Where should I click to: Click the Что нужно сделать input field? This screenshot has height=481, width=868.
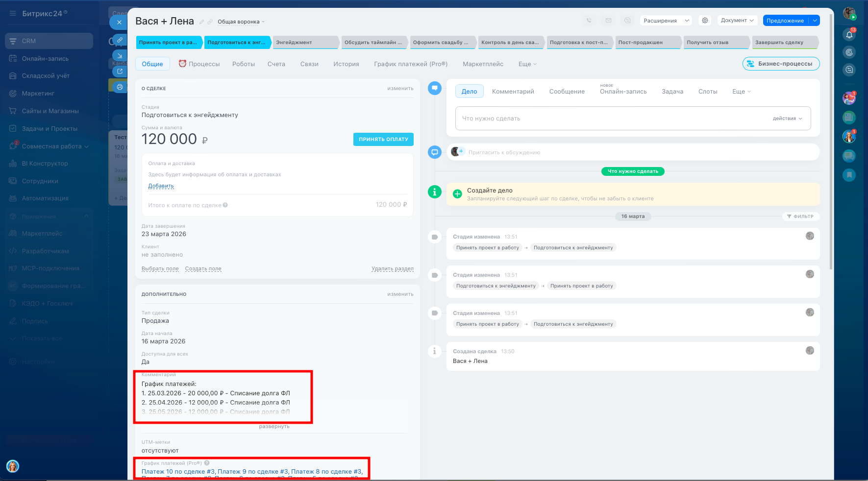tap(608, 119)
